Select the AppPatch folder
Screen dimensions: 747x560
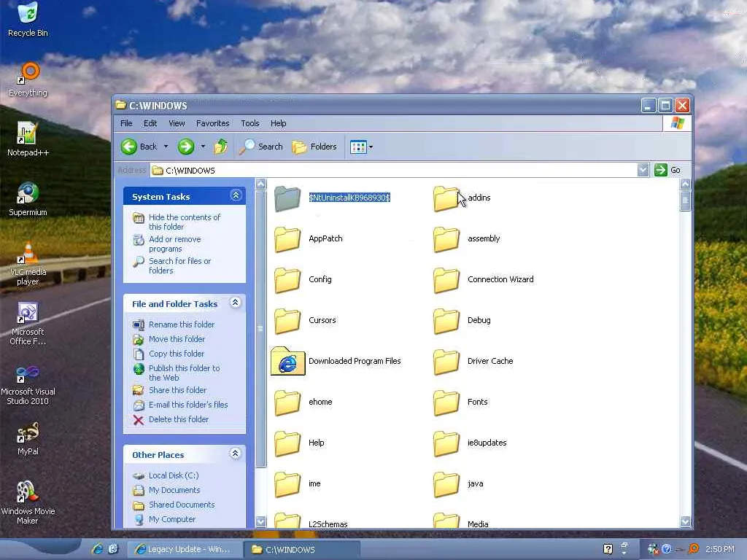coord(309,239)
